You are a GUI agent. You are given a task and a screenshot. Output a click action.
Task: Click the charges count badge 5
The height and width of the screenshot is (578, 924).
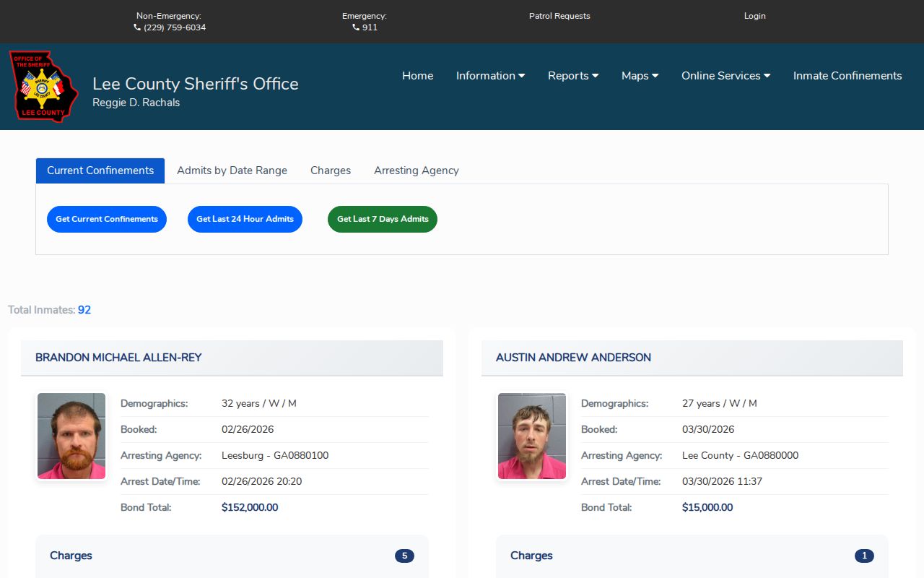[404, 556]
